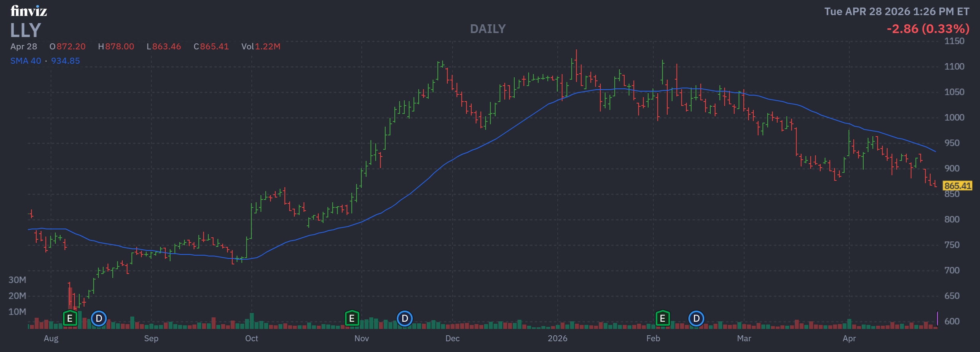Click the earnings E marker in August
The height and width of the screenshot is (352, 980).
point(70,319)
